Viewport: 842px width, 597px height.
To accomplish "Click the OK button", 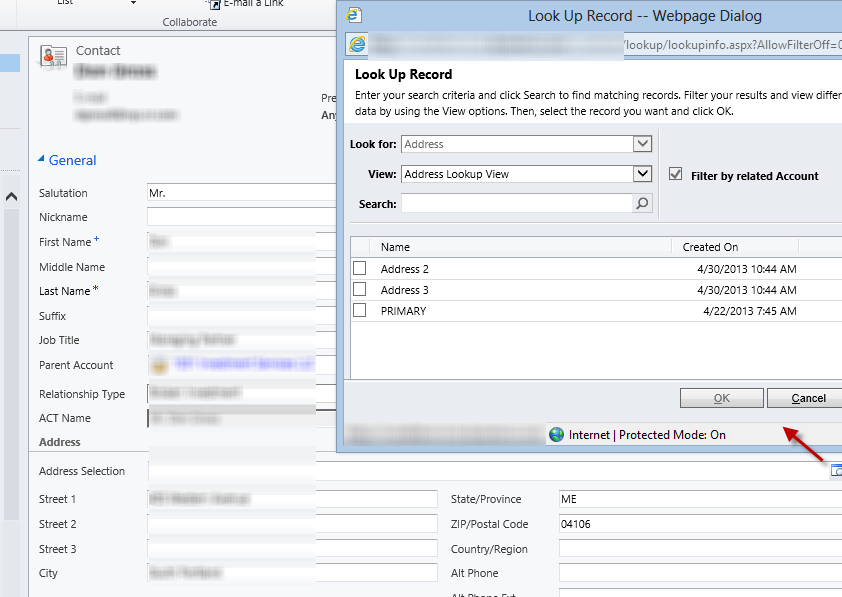I will (x=721, y=398).
